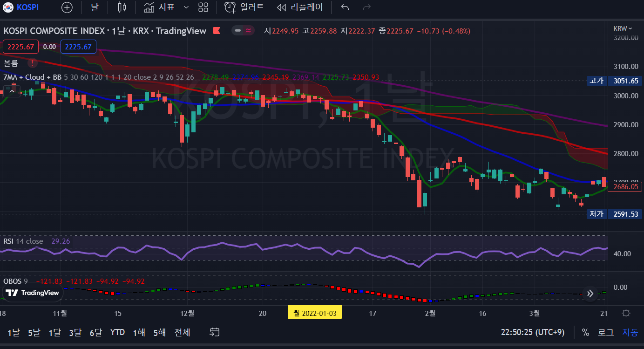Expand dropdown arrow next to 지표
Image resolution: width=644 pixels, height=349 pixels.
[x=186, y=7]
